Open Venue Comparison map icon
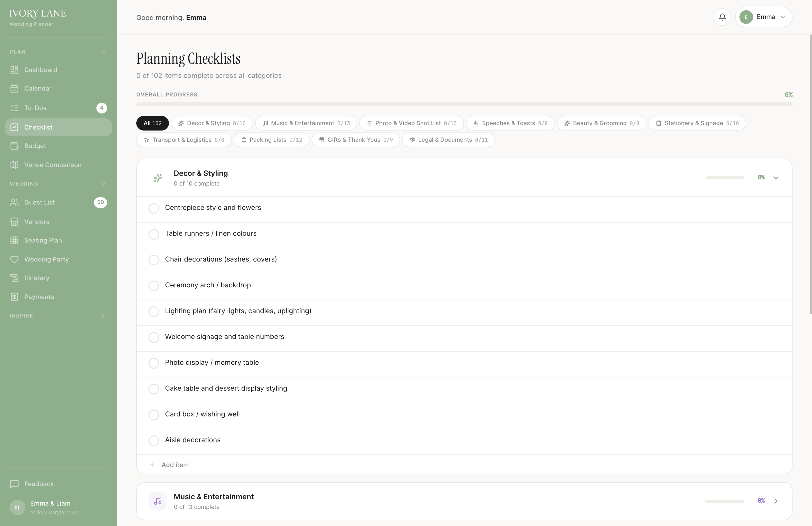 [x=14, y=165]
